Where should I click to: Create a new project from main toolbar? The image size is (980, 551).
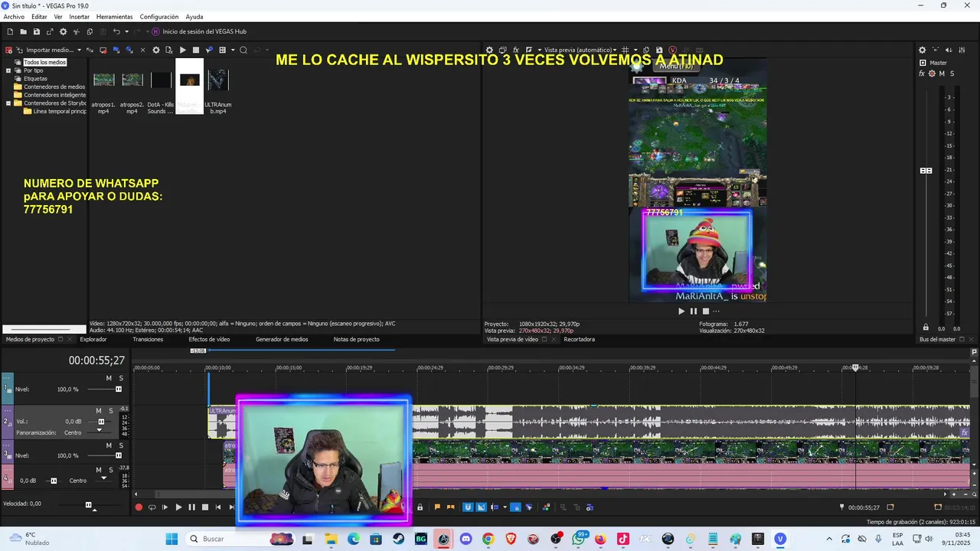(10, 31)
